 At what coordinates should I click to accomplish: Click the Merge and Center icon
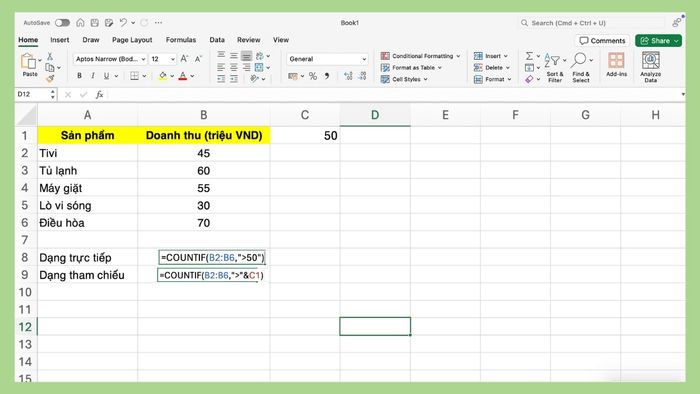coord(259,67)
